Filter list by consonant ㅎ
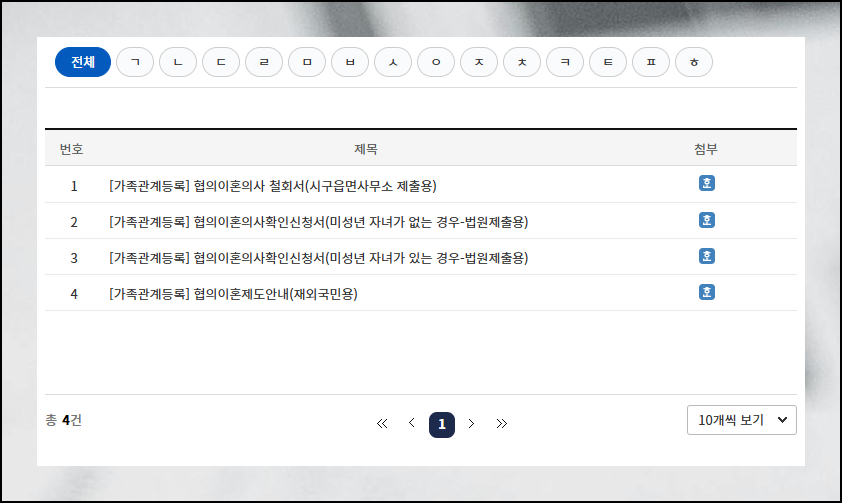The image size is (842, 503). (x=693, y=62)
